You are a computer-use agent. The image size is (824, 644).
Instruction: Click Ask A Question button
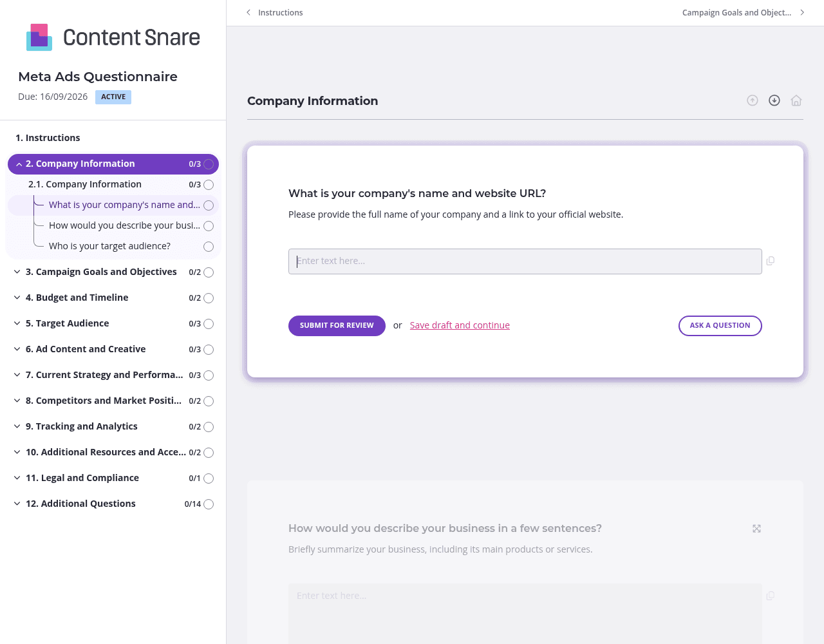pos(720,326)
